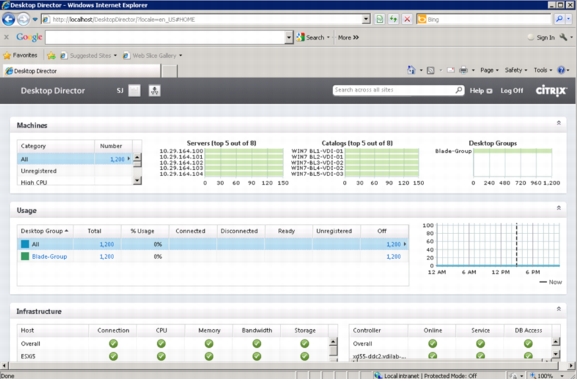
Task: Open the Tools menu
Action: pos(543,70)
